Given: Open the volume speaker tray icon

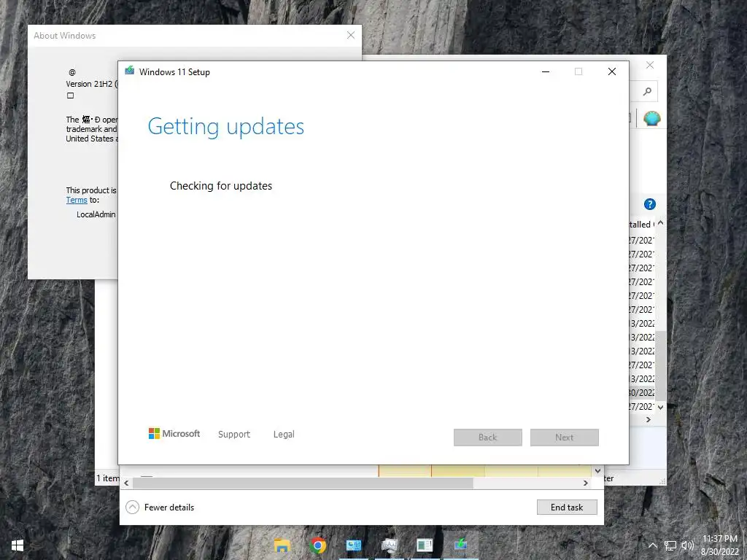Looking at the screenshot, I should tap(687, 545).
